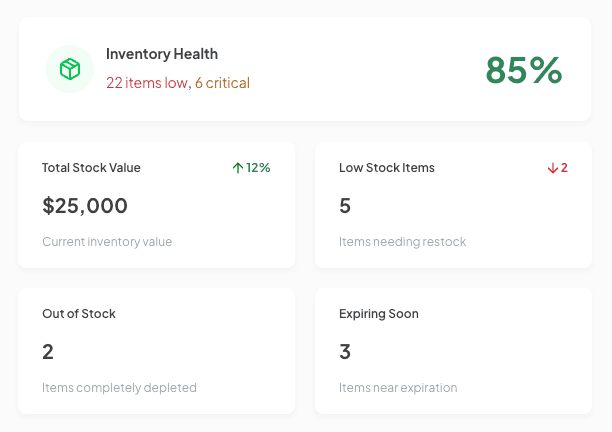Click Items completely depleted caption

click(119, 387)
